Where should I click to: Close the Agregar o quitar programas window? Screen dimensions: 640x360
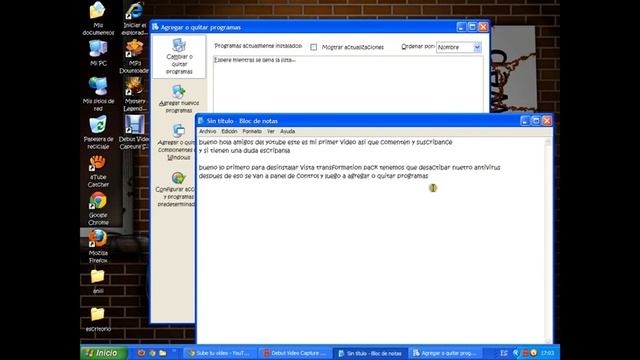pyautogui.click(x=483, y=27)
